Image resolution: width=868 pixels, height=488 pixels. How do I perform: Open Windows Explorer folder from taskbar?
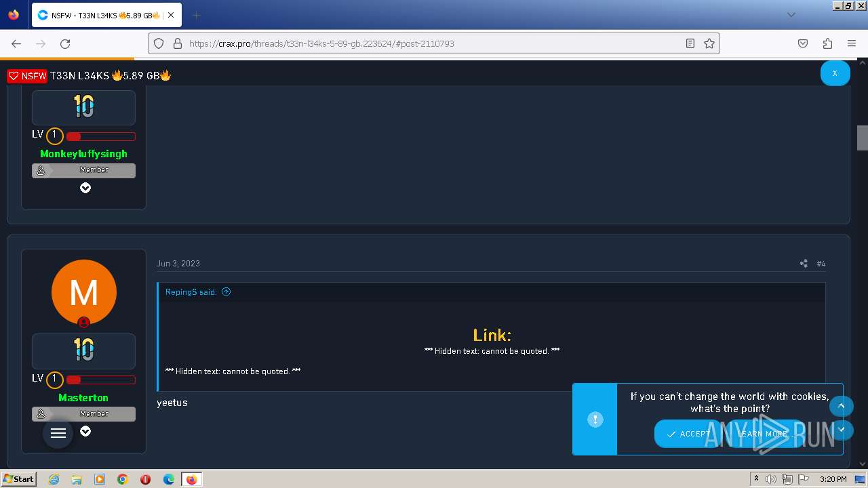click(77, 479)
